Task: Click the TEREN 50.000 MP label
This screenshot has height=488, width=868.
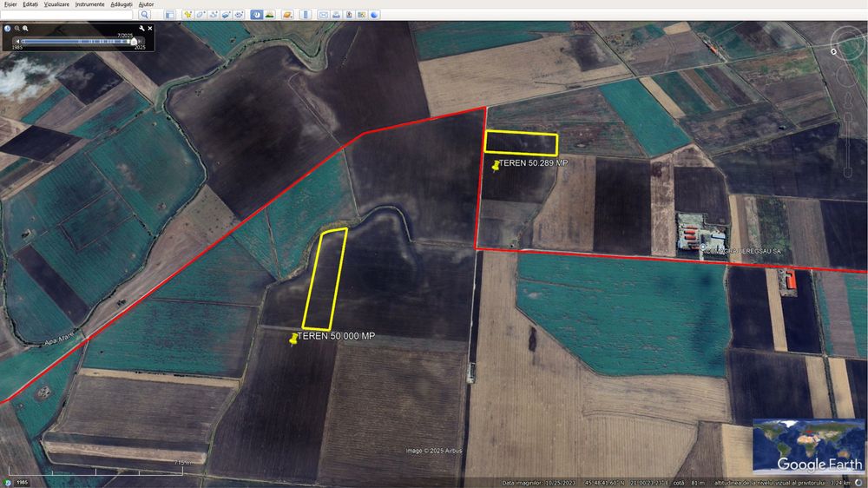Action: tap(336, 336)
